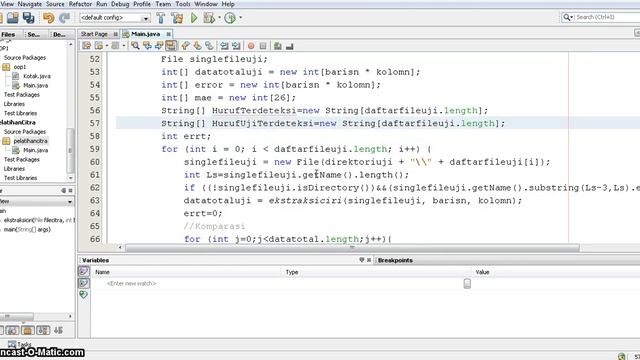Click the Redo arrow icon
This screenshot has height=360, width=640.
pyautogui.click(x=64, y=18)
